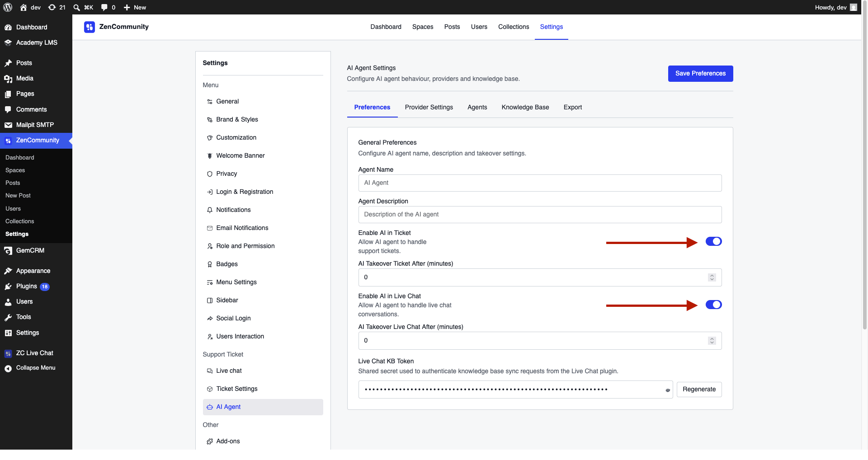Open Email Notifications settings
The width and height of the screenshot is (868, 460).
coord(263,228)
